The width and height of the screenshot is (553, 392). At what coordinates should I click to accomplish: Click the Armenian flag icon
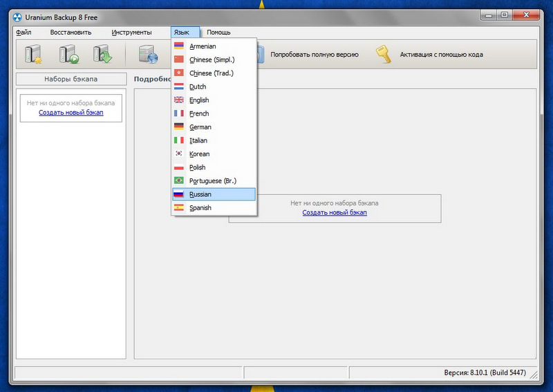click(x=179, y=46)
